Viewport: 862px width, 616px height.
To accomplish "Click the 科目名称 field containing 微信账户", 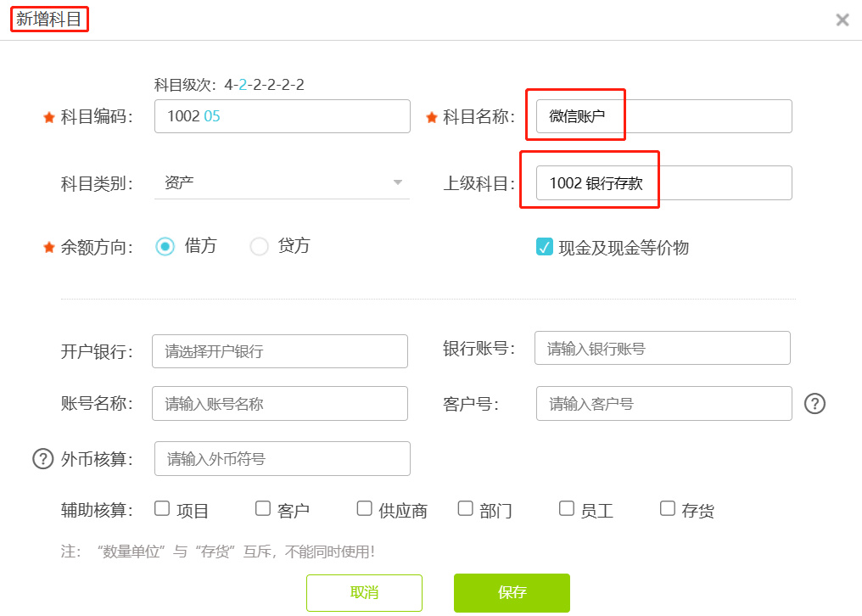I will click(x=664, y=116).
